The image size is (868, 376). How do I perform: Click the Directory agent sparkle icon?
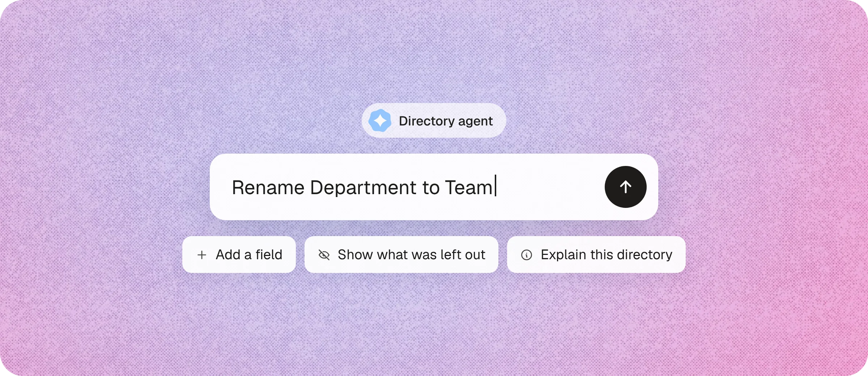tap(380, 121)
